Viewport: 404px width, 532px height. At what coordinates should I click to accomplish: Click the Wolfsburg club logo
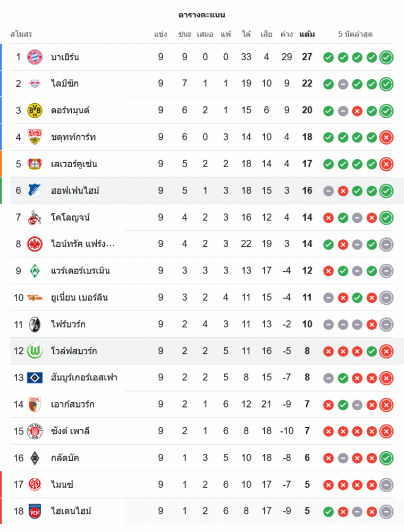coord(35,351)
